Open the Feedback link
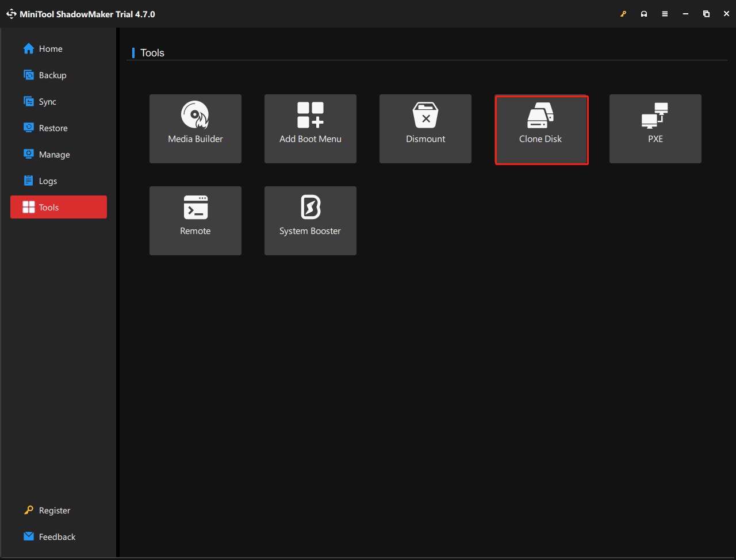 pyautogui.click(x=57, y=537)
